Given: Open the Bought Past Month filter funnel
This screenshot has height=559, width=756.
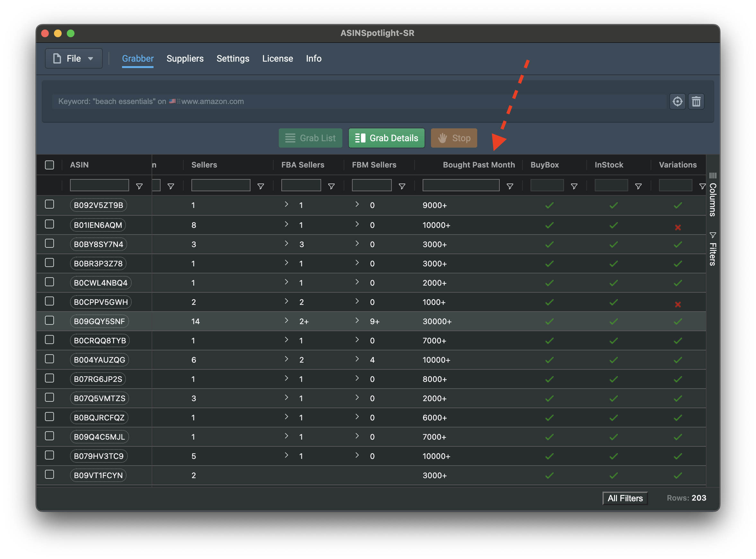Looking at the screenshot, I should tap(510, 186).
